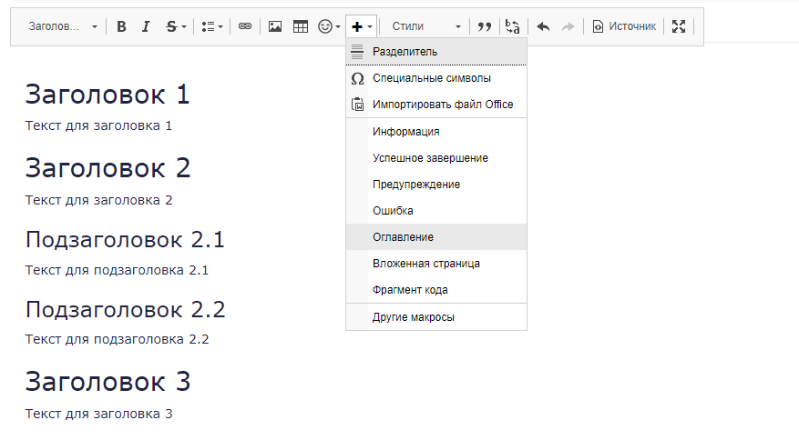Viewport: 799px width, 440px height.
Task: Open the emoji smiley dropdown
Action: (x=329, y=27)
